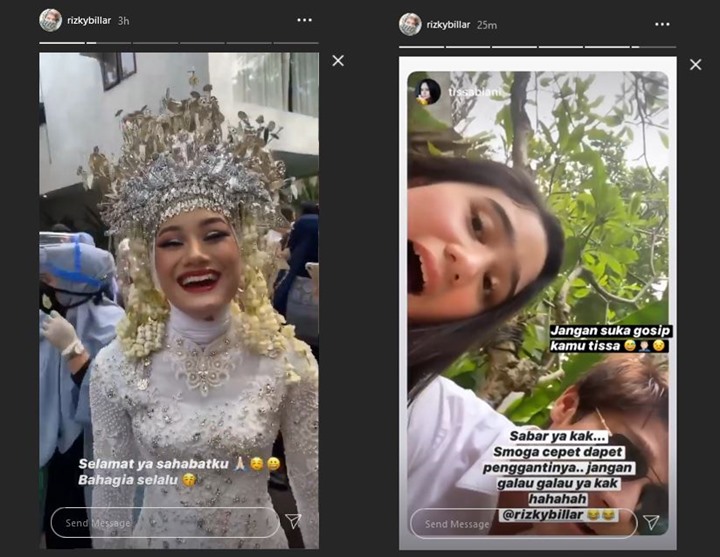Click the '3h' timestamp on left story
The width and height of the screenshot is (720, 557).
click(x=124, y=21)
